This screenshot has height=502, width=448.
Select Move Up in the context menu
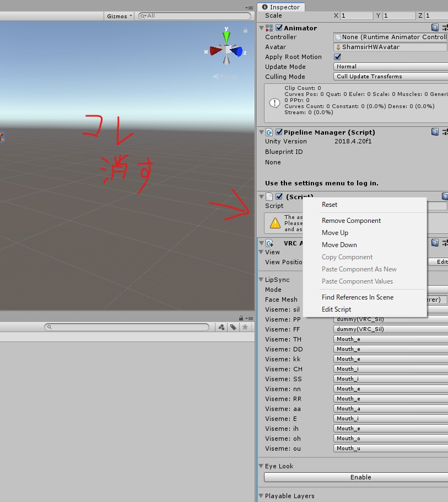[x=365, y=233]
